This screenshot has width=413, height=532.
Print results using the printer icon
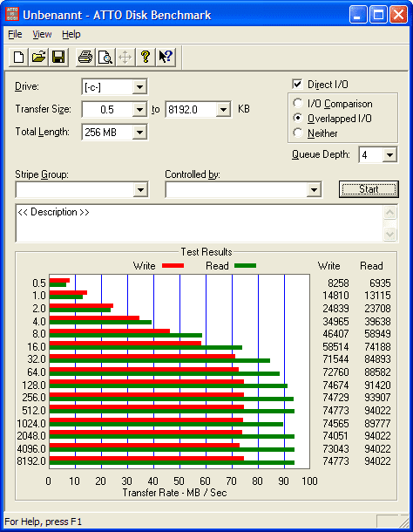click(85, 57)
